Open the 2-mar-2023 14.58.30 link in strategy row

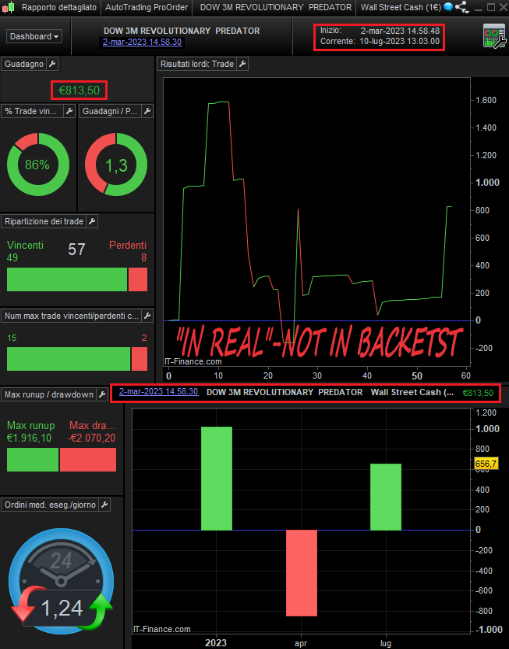(158, 392)
